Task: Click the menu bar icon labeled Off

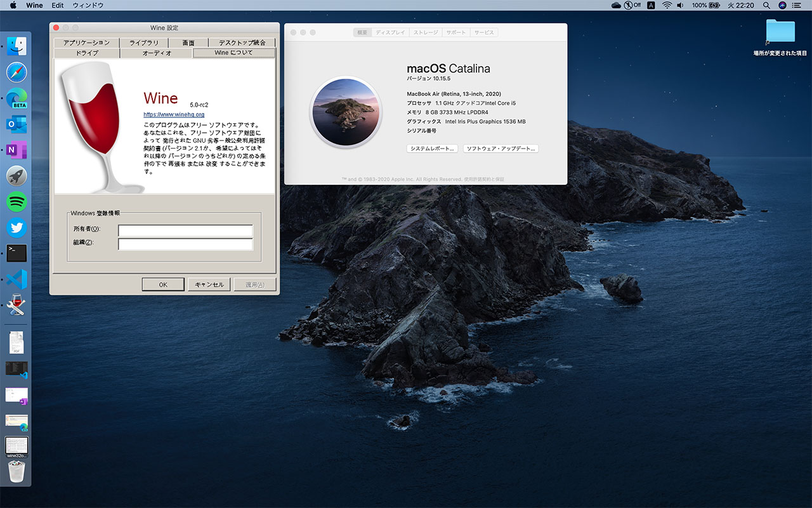Action: [632, 5]
